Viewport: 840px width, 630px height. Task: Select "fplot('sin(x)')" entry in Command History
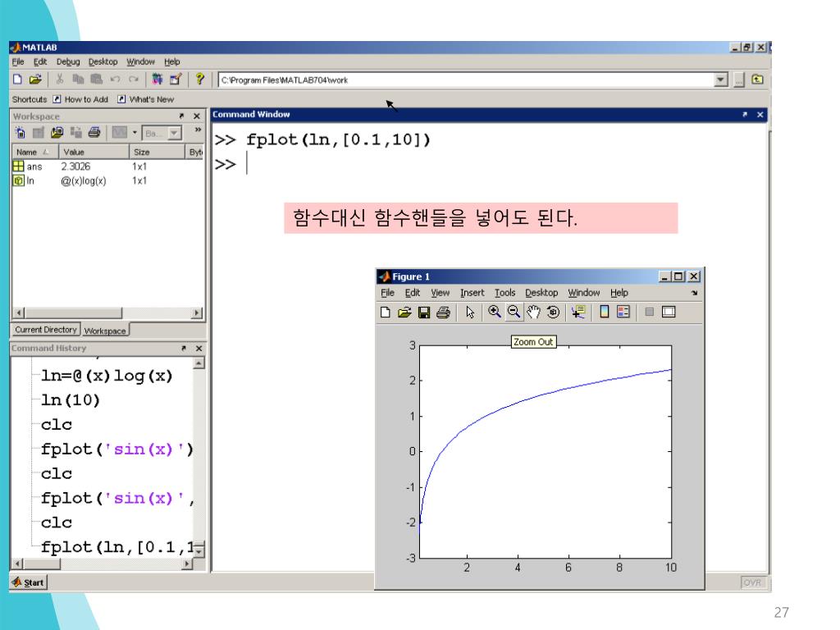116,449
